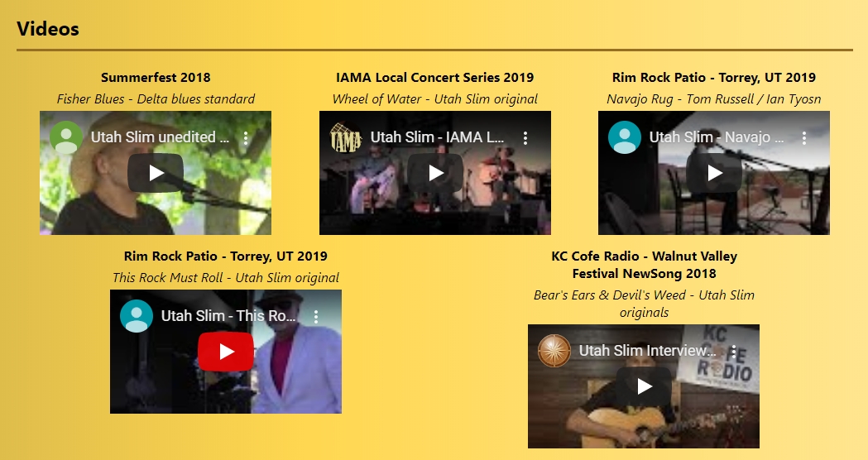Open the Navajo Rug video's three-dot menu
The image size is (868, 460).
[x=803, y=138]
